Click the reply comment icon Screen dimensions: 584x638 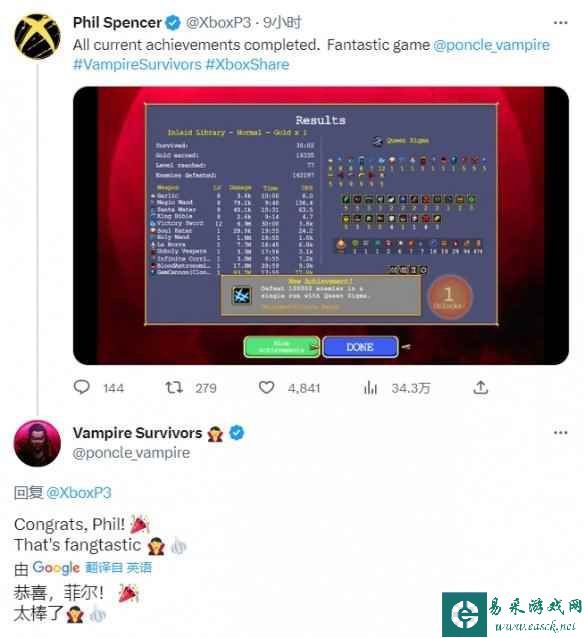pos(81,387)
